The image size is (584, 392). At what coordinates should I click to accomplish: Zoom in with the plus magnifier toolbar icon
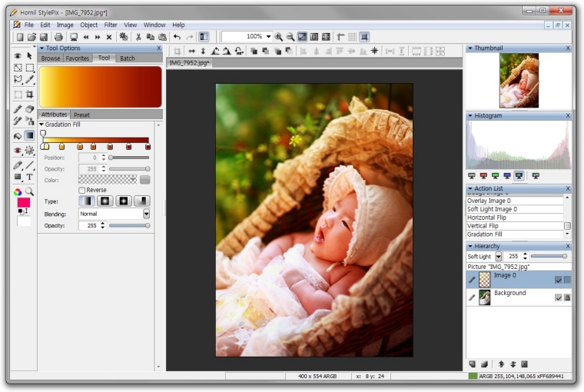pos(278,37)
